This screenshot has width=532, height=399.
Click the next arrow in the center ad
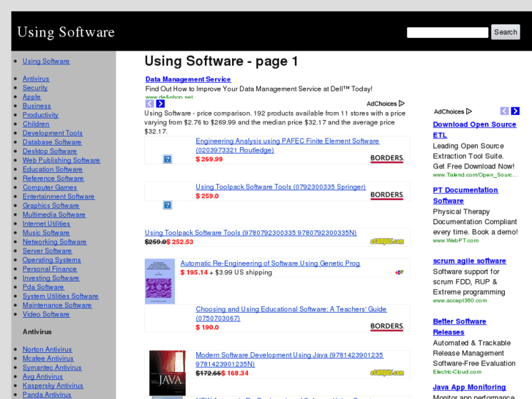point(160,103)
